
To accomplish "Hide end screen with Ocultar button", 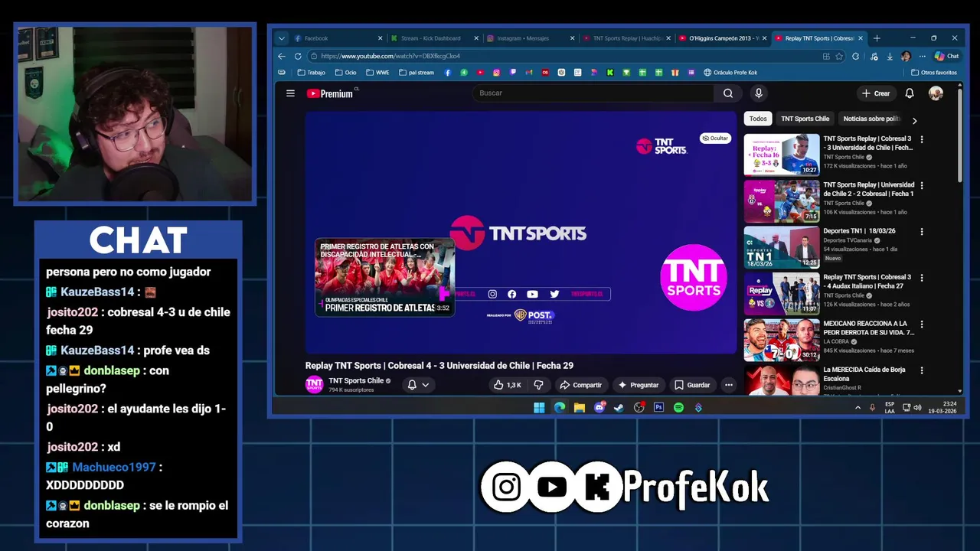I will (715, 139).
